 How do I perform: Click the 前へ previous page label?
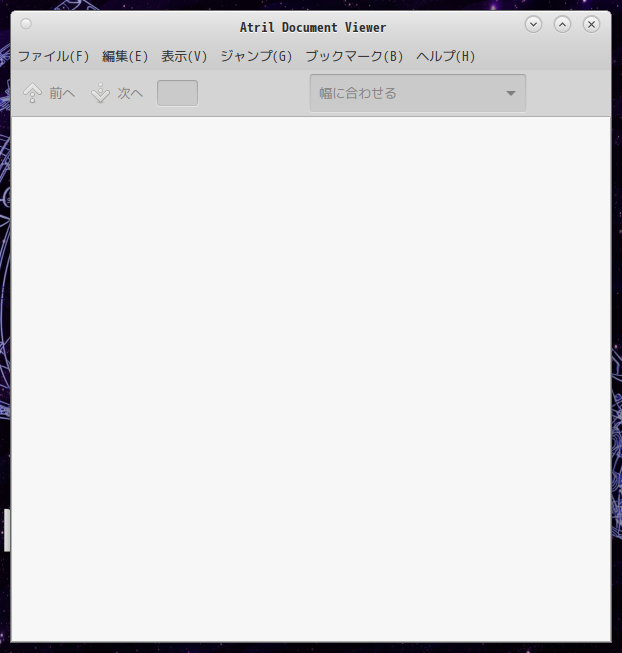tap(62, 93)
